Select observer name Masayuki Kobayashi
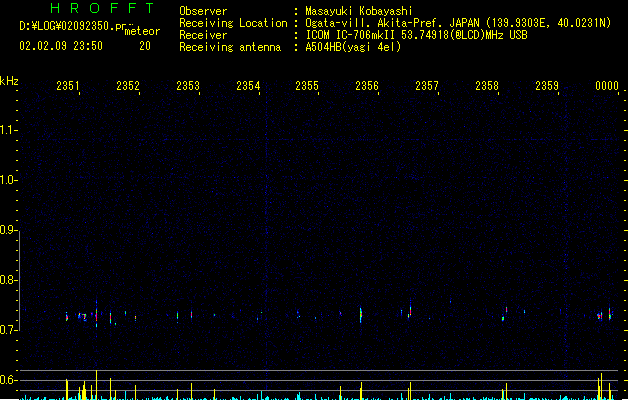This screenshot has width=629, height=400. pos(359,11)
